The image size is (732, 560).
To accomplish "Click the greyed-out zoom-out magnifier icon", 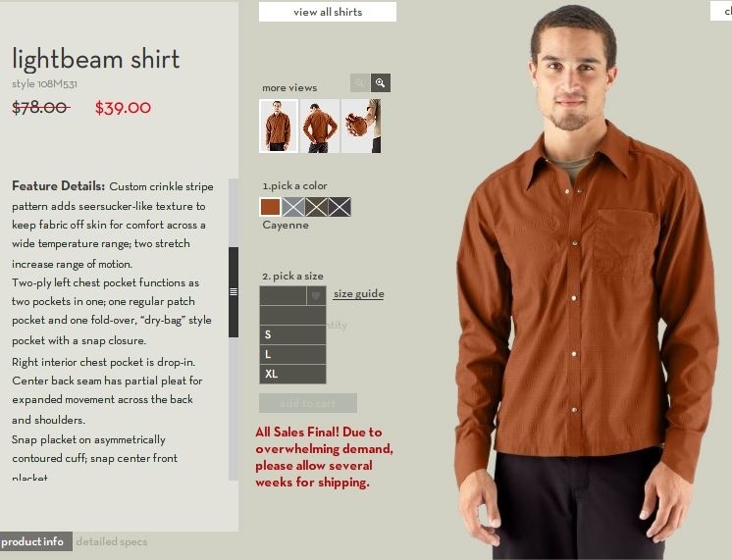I will click(360, 83).
